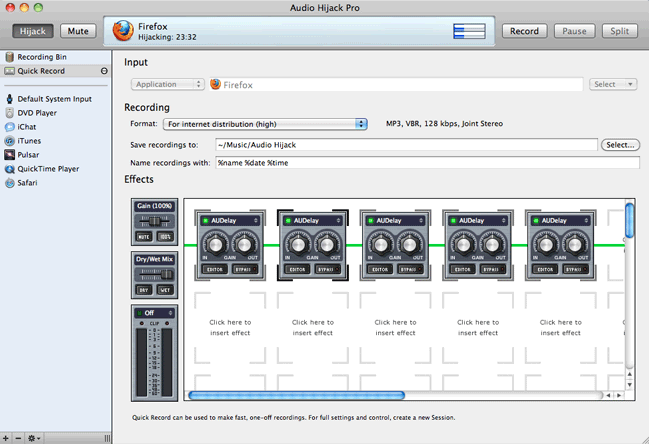Click the Name recordings with field
Screen dimensions: 649x444
428,163
